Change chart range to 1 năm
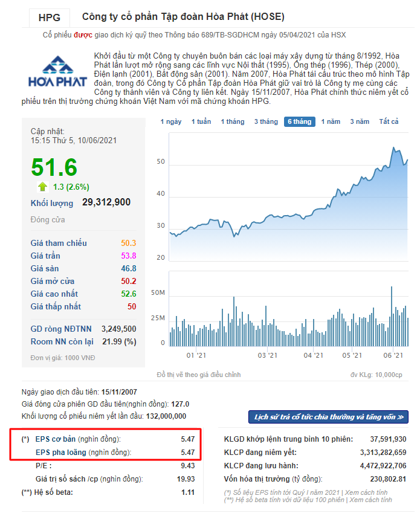The height and width of the screenshot is (516, 420). pyautogui.click(x=331, y=121)
